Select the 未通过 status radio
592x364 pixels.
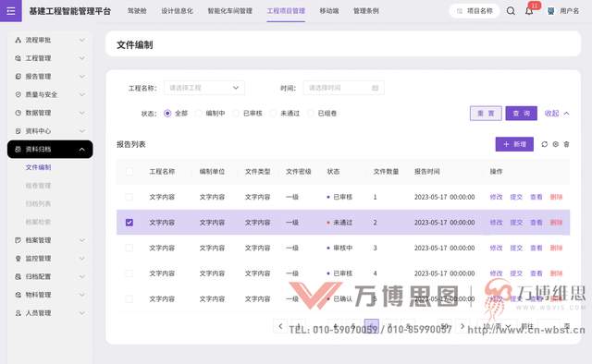(273, 113)
